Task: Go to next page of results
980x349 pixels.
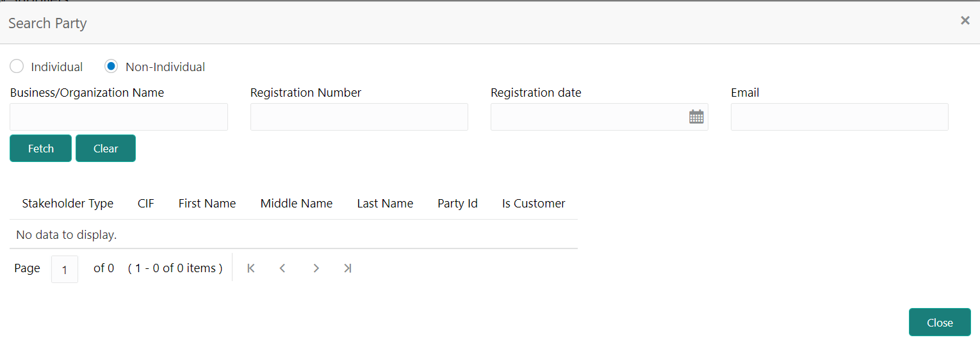Action: (316, 268)
